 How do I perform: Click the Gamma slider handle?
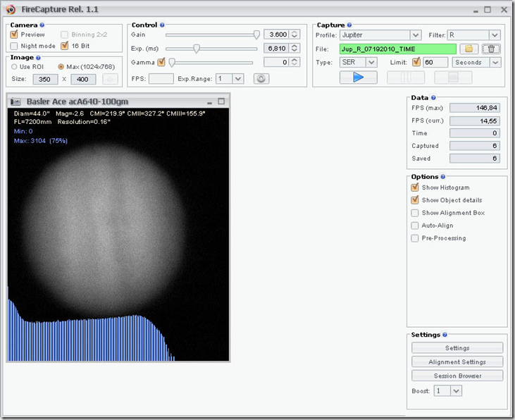172,62
